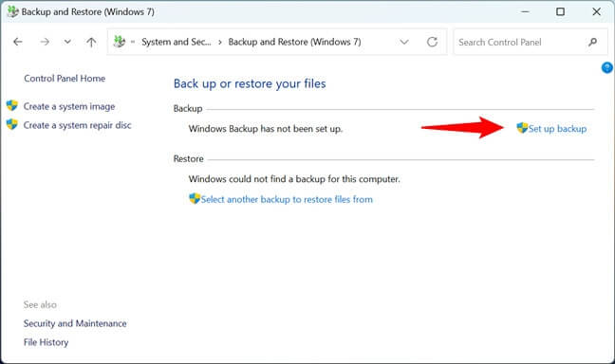Viewport: 615px width, 364px height.
Task: Go to Control Panel Home
Action: (x=65, y=79)
